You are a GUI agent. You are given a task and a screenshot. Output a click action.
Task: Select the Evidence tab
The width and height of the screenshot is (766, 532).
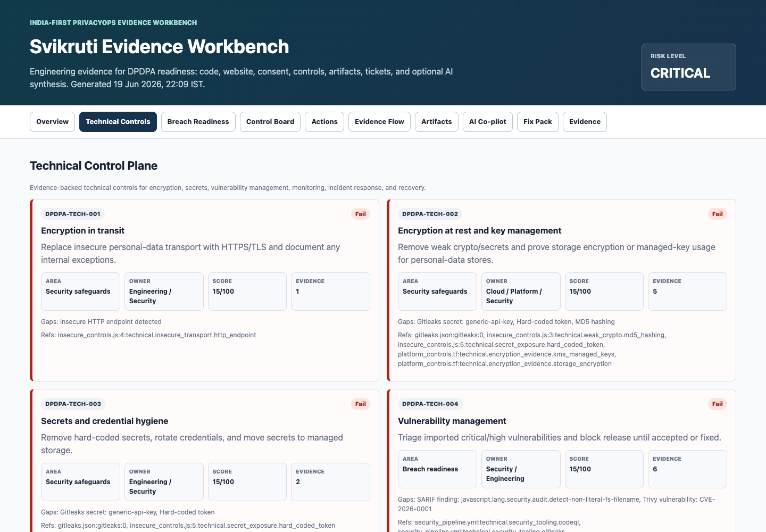click(585, 122)
